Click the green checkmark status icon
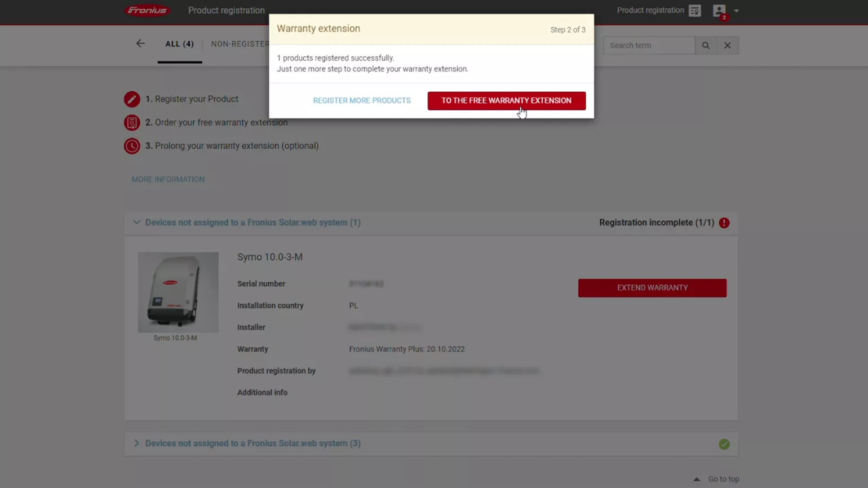 pyautogui.click(x=724, y=444)
